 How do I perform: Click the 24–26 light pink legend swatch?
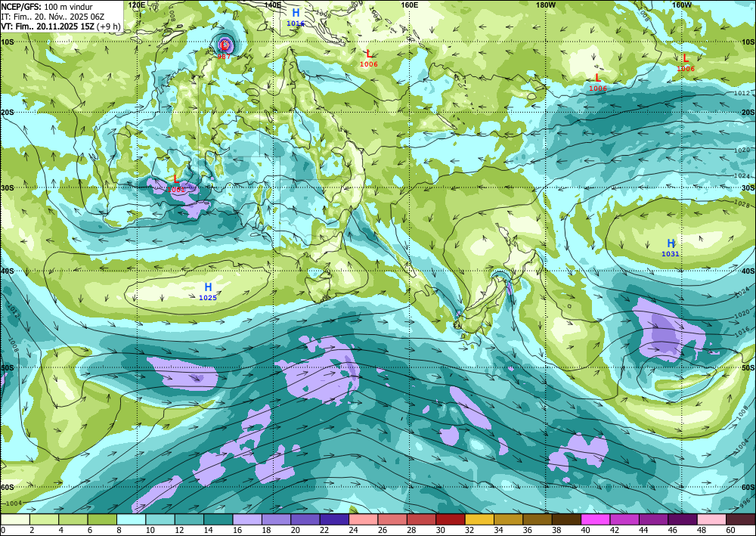click(x=363, y=519)
